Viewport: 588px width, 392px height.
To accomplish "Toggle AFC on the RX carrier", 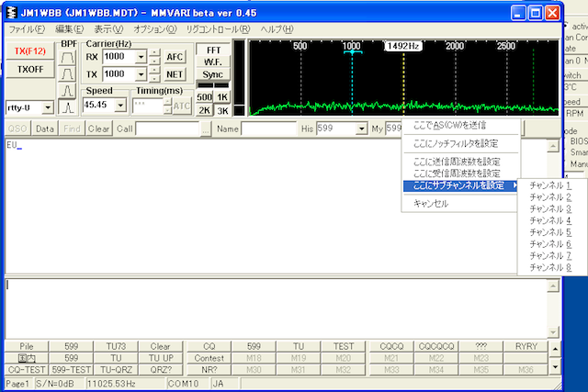I will pos(175,57).
